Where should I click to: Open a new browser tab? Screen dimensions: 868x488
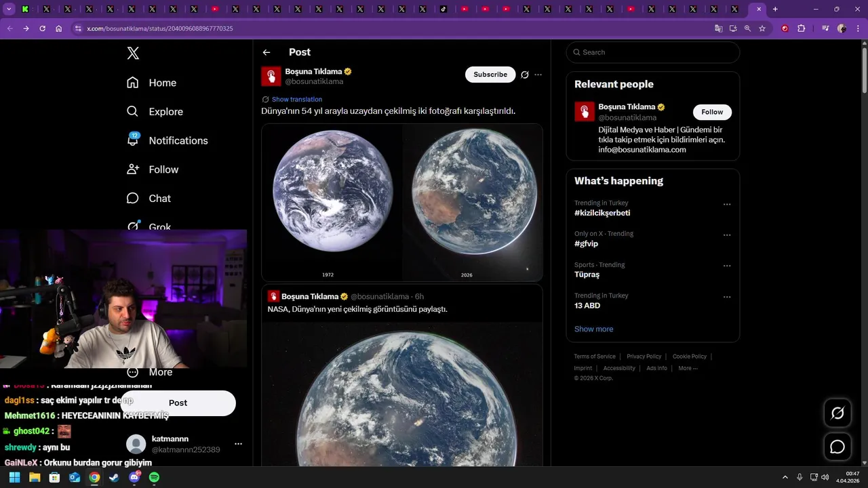point(775,9)
